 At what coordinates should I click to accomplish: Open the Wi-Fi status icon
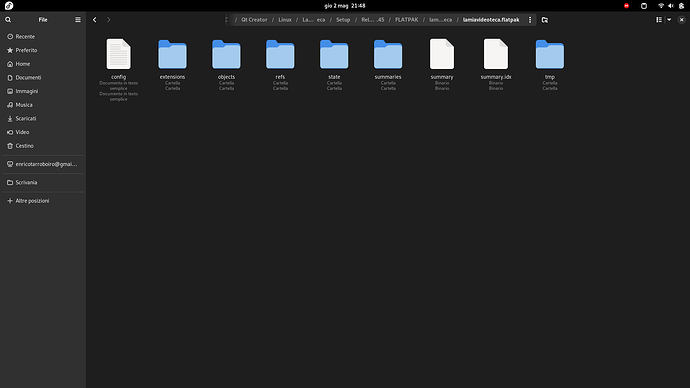pyautogui.click(x=661, y=6)
